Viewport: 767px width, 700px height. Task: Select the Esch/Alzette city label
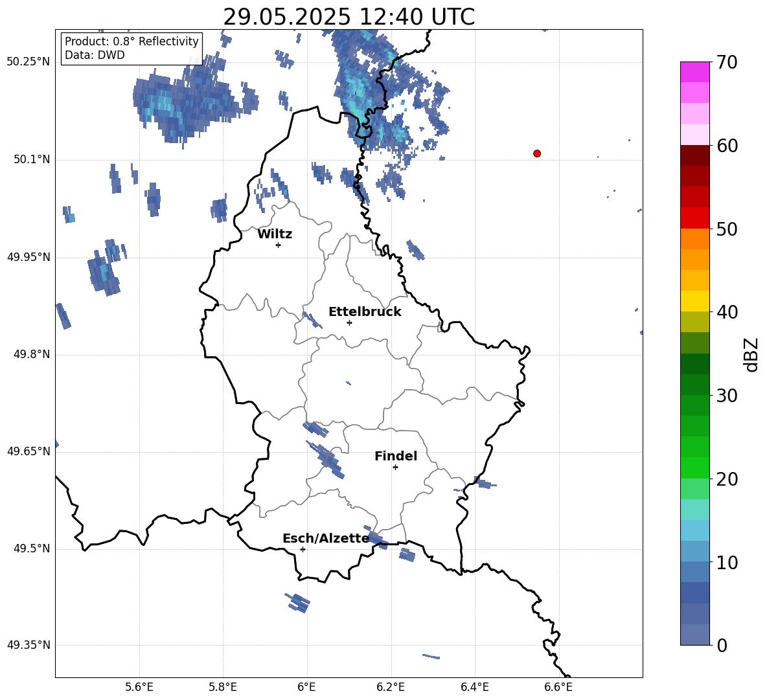pyautogui.click(x=326, y=539)
